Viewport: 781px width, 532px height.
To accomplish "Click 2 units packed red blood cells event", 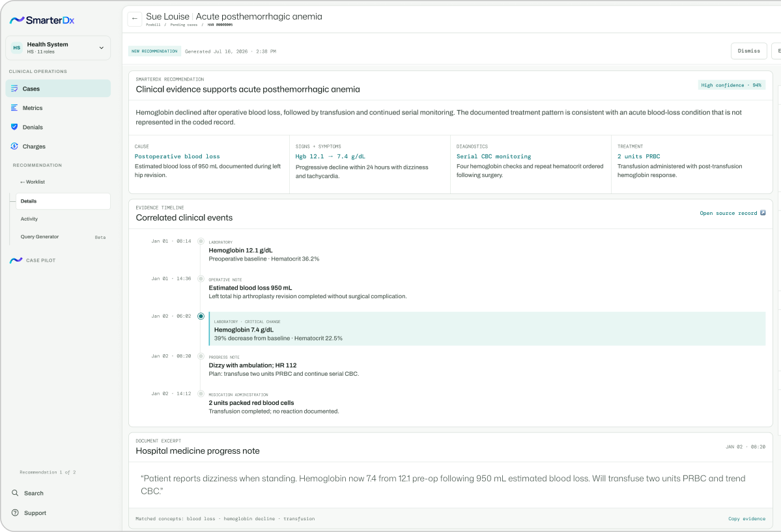I will pyautogui.click(x=251, y=403).
